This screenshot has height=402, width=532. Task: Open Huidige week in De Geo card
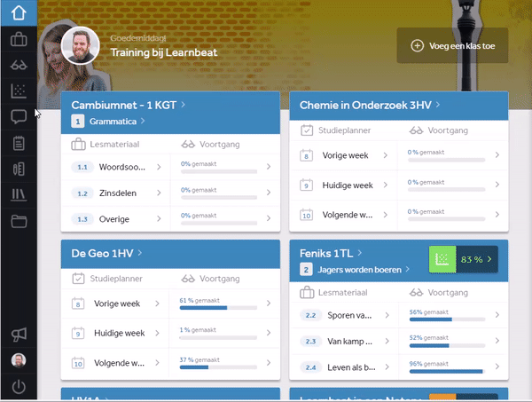coord(120,333)
